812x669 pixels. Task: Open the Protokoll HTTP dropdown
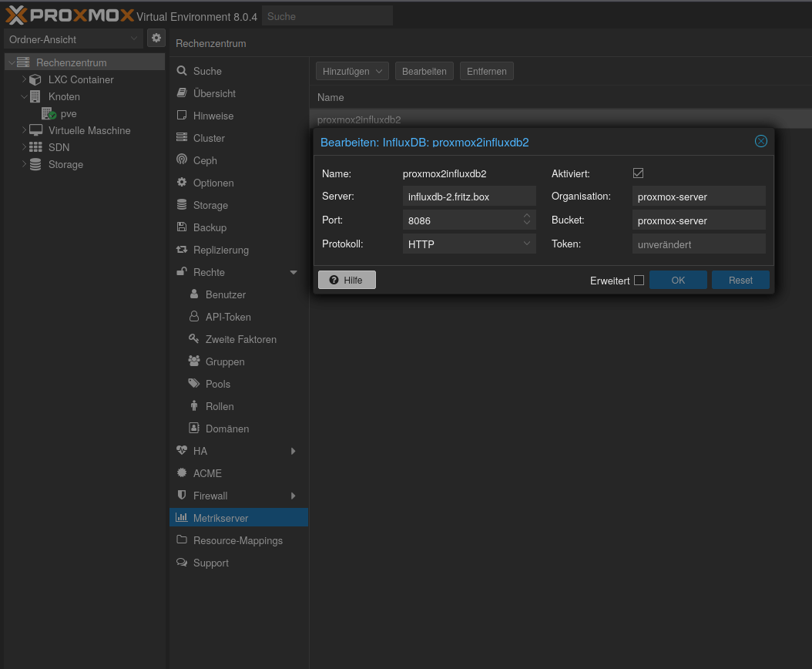coord(469,244)
